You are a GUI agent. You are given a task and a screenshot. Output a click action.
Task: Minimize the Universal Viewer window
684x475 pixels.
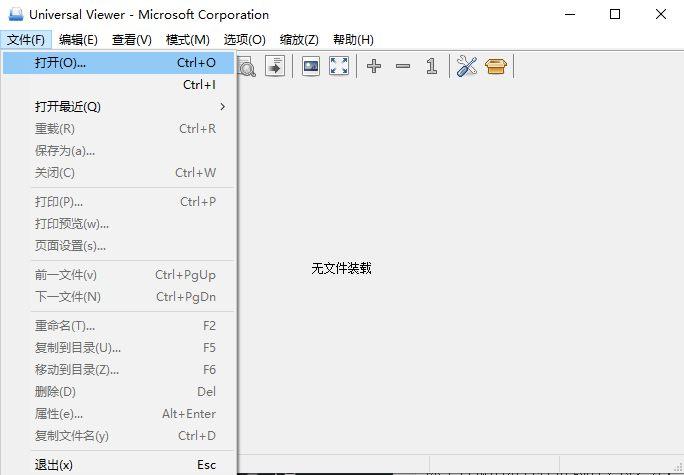[x=570, y=14]
